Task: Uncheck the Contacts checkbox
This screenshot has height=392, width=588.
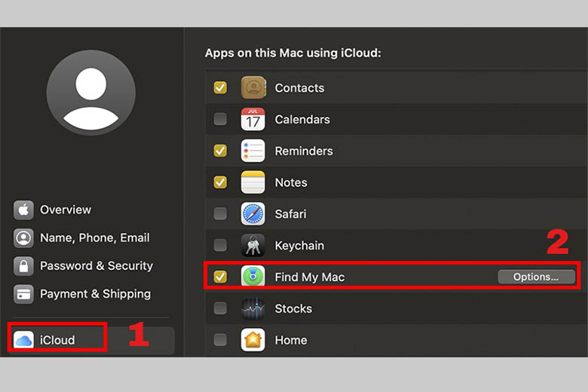Action: point(220,87)
